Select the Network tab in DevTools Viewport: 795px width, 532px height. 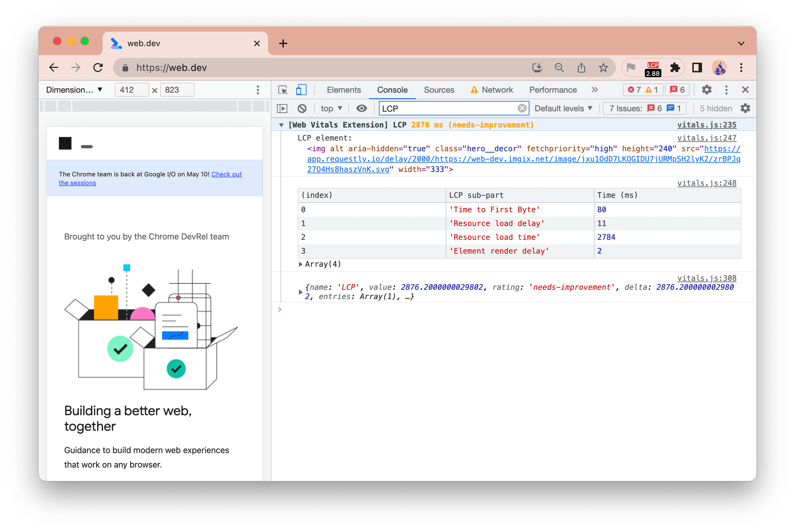tap(497, 89)
